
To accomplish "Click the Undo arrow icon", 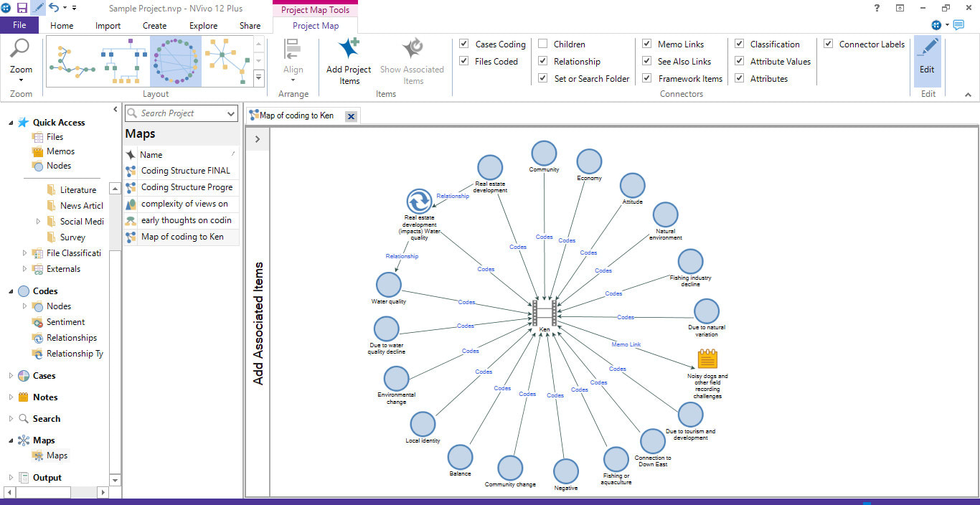I will [54, 8].
